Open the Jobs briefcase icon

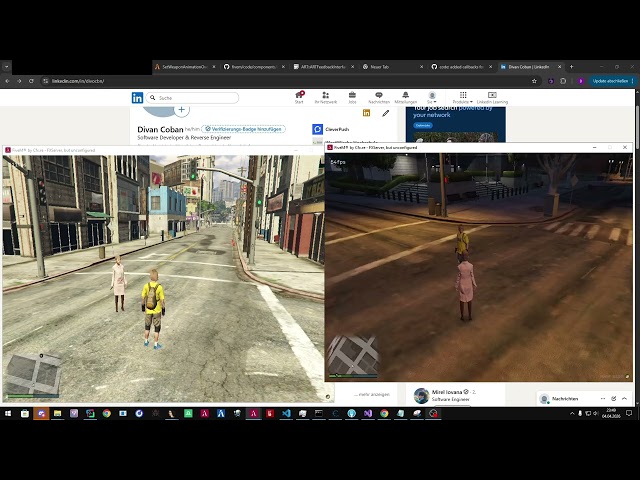pos(352,98)
